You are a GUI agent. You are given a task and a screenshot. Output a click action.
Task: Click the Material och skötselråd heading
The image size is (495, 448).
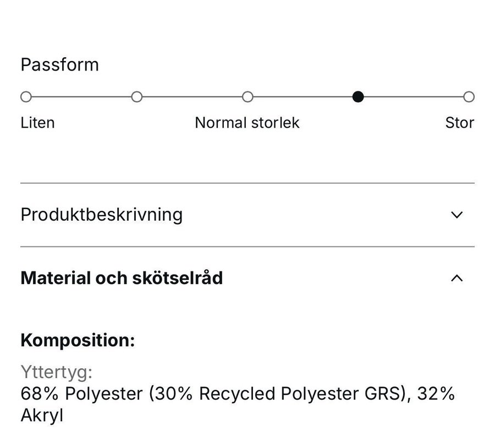coord(122,278)
